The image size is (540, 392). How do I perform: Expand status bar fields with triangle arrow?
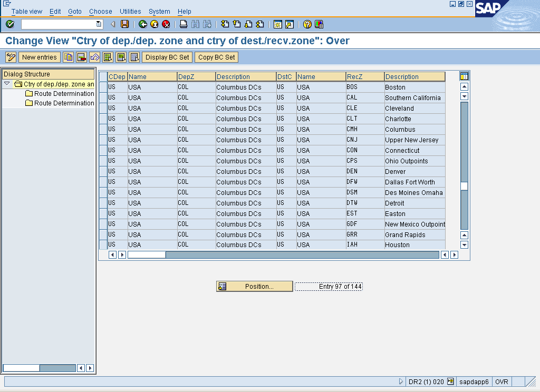[x=401, y=381]
